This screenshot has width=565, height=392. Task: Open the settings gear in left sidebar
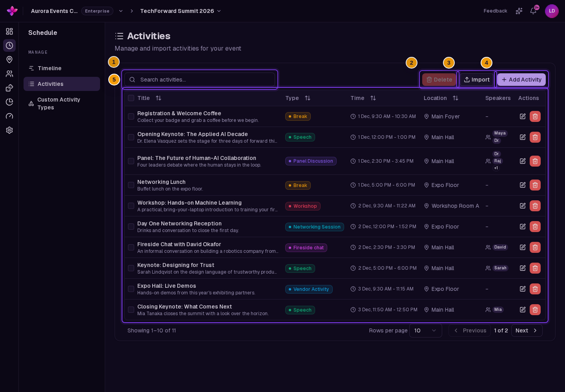click(x=9, y=130)
